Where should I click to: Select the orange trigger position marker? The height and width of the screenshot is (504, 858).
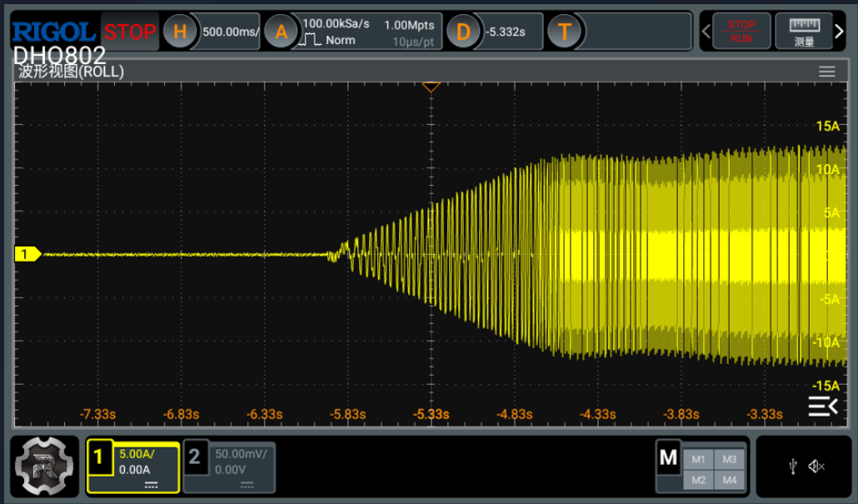click(431, 87)
